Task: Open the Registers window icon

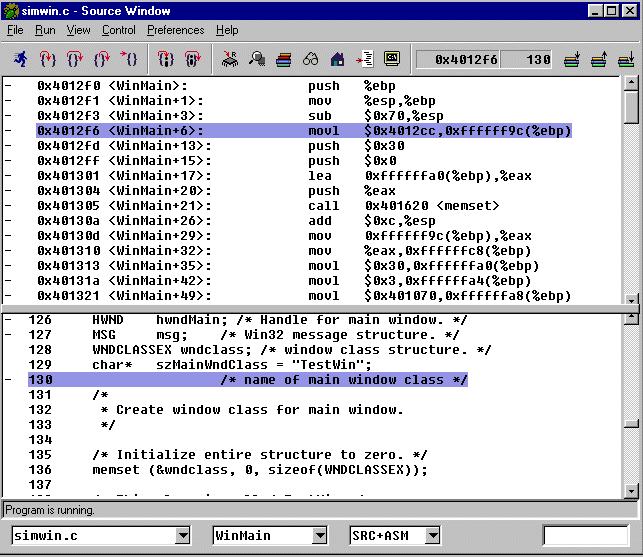Action: coord(231,59)
